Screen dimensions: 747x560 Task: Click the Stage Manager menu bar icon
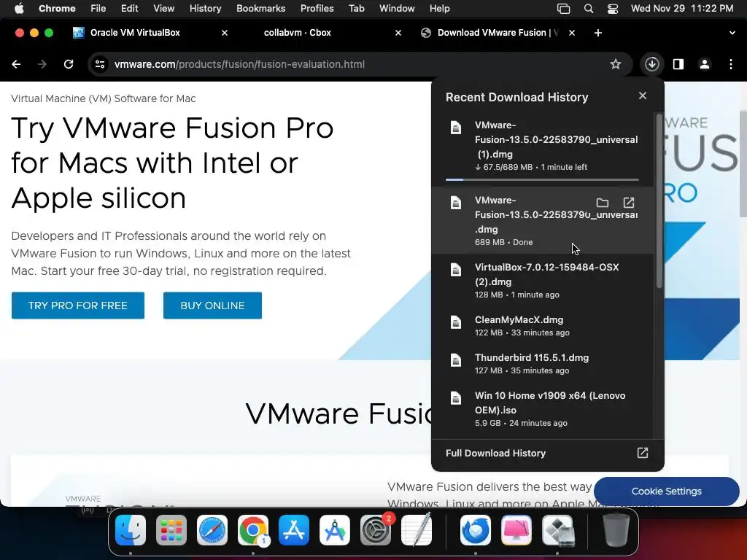(564, 9)
